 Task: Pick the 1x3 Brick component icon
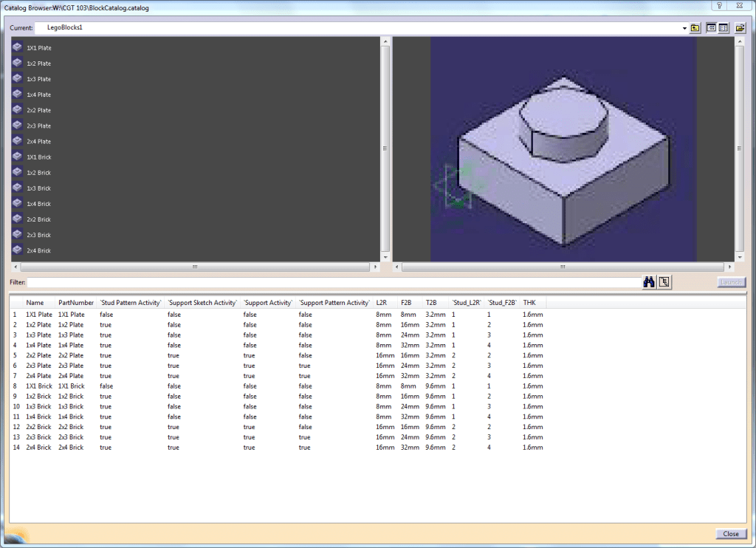[x=18, y=188]
